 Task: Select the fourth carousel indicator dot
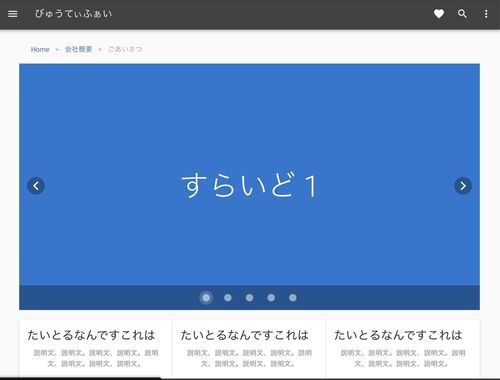(x=271, y=298)
